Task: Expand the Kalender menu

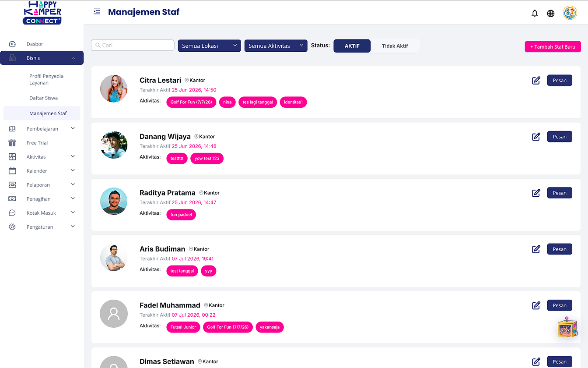Action: pyautogui.click(x=73, y=170)
